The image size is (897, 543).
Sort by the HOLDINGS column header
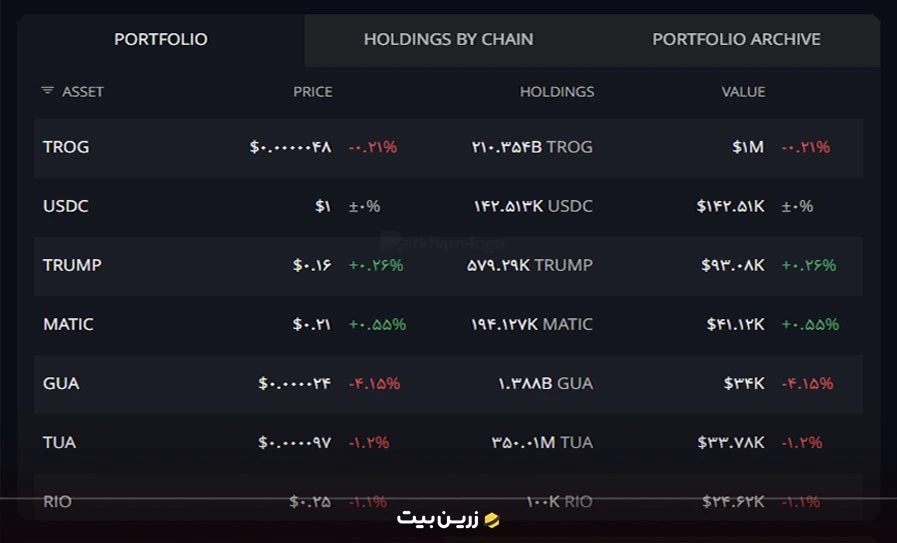pyautogui.click(x=557, y=92)
